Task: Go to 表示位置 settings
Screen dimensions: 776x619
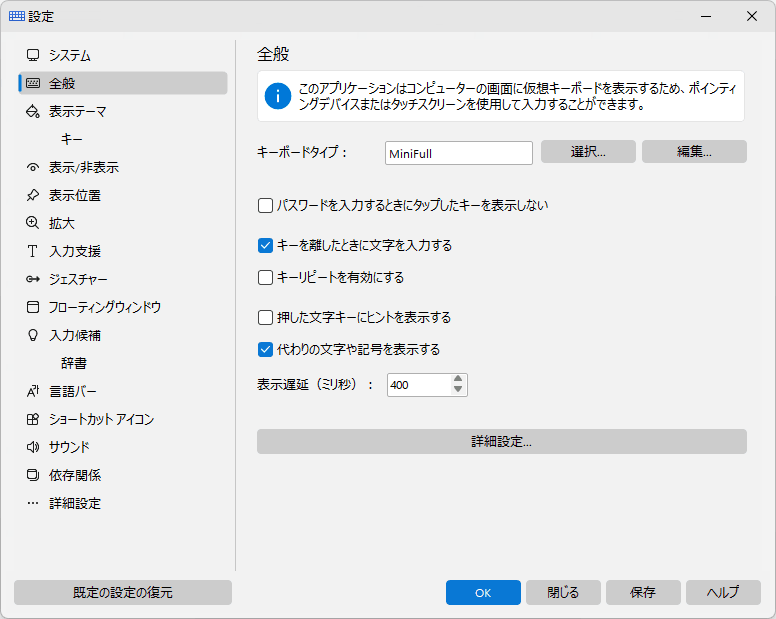Action: click(x=123, y=195)
